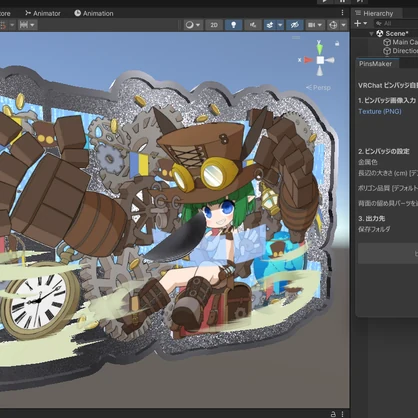Open the Gizmos dropdown arrow
The height and width of the screenshot is (418, 418).
pos(343,25)
